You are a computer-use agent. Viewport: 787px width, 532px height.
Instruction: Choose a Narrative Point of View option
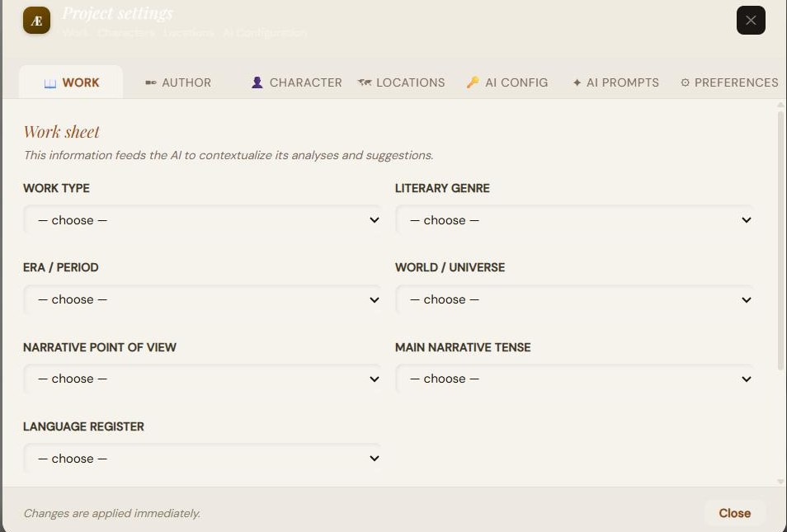point(202,379)
